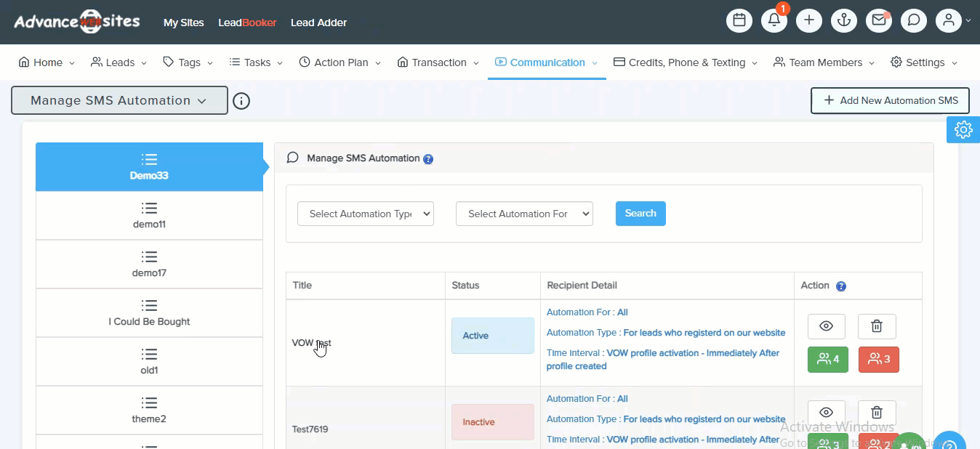Open the calendar icon in header
Image resolution: width=980 pixels, height=449 pixels.
(739, 20)
